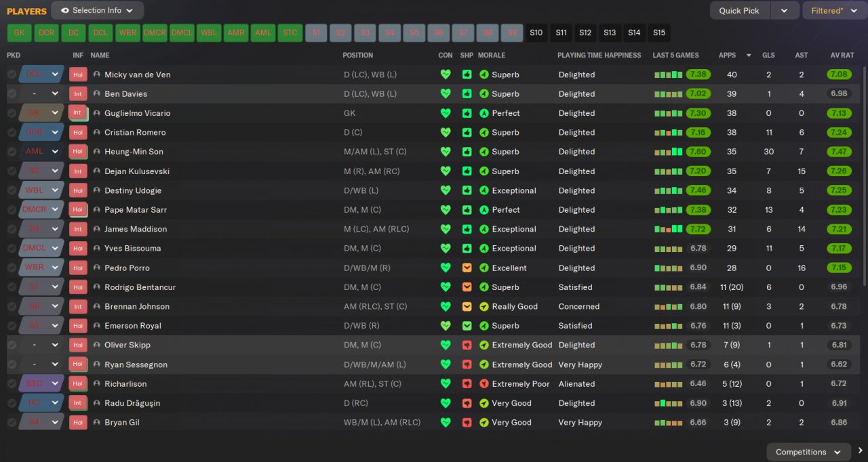Screen dimensions: 868x462
Task: Click the sharpness icon for Rodrigo Bentancur
Action: coord(467,287)
